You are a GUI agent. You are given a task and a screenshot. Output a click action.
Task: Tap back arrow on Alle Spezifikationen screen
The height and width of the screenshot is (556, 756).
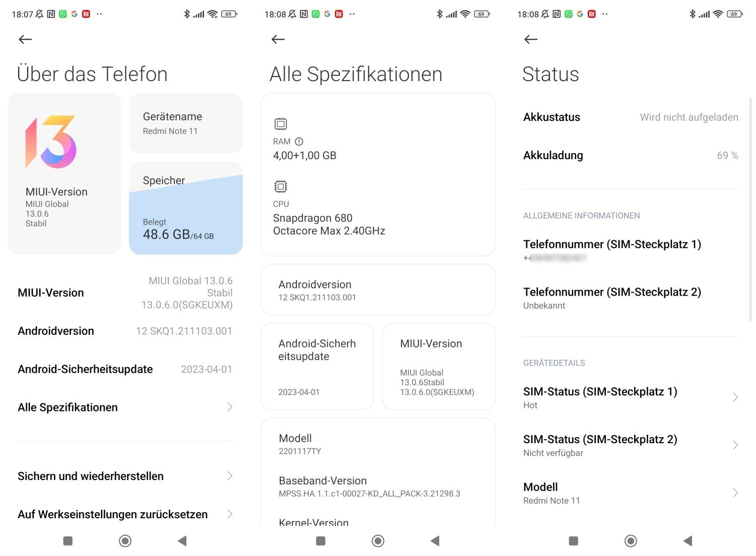278,39
